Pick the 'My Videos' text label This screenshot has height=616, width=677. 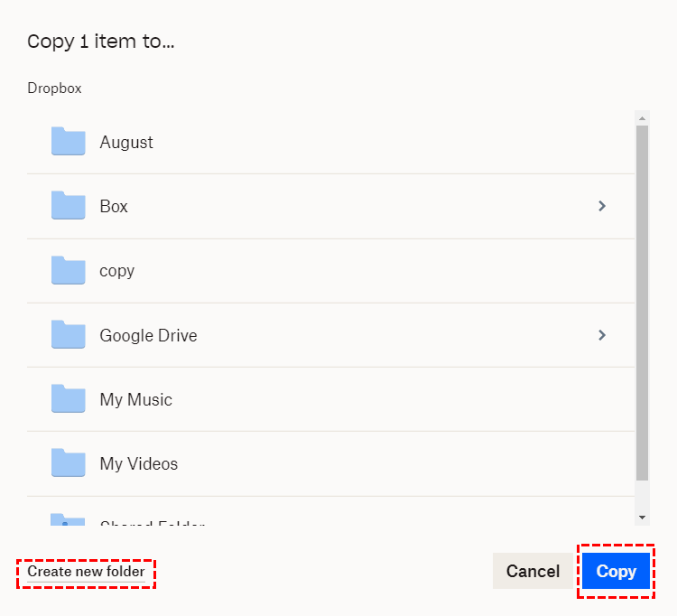[x=139, y=463]
